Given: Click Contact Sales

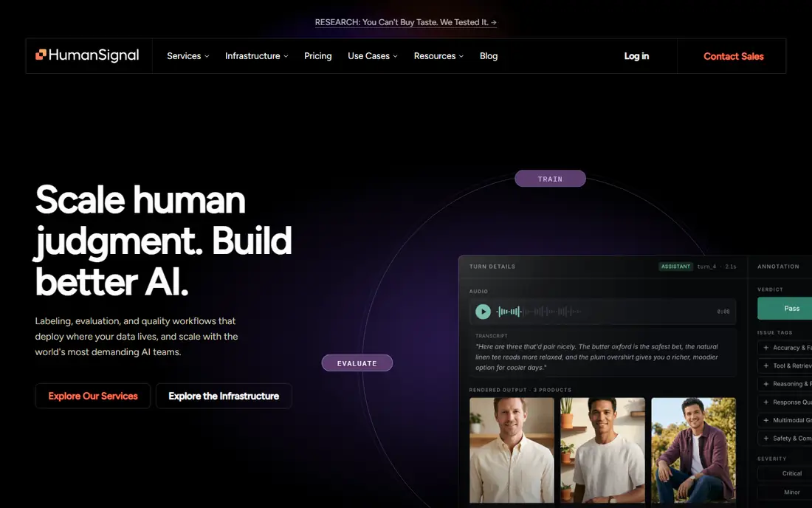Looking at the screenshot, I should click(x=733, y=56).
